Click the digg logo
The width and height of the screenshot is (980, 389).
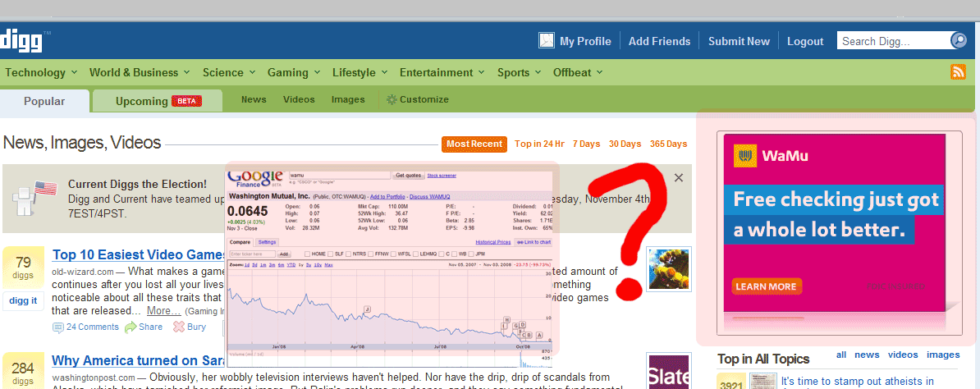click(21, 41)
